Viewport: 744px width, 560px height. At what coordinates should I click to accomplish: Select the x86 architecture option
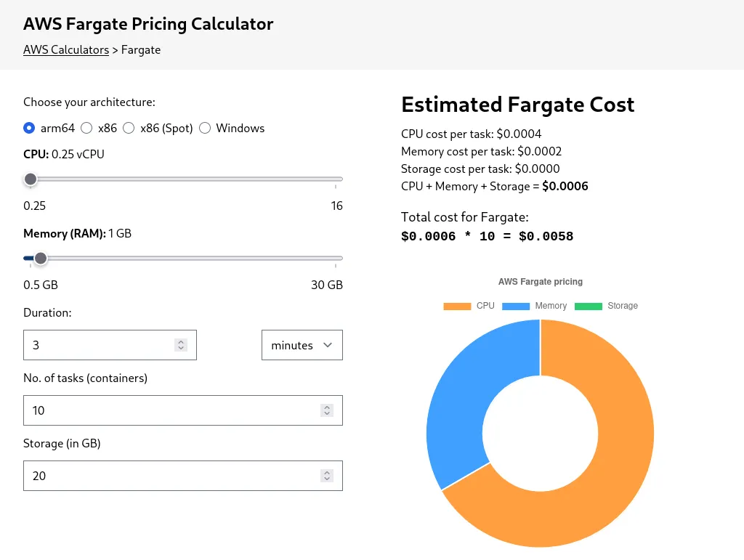[86, 128]
